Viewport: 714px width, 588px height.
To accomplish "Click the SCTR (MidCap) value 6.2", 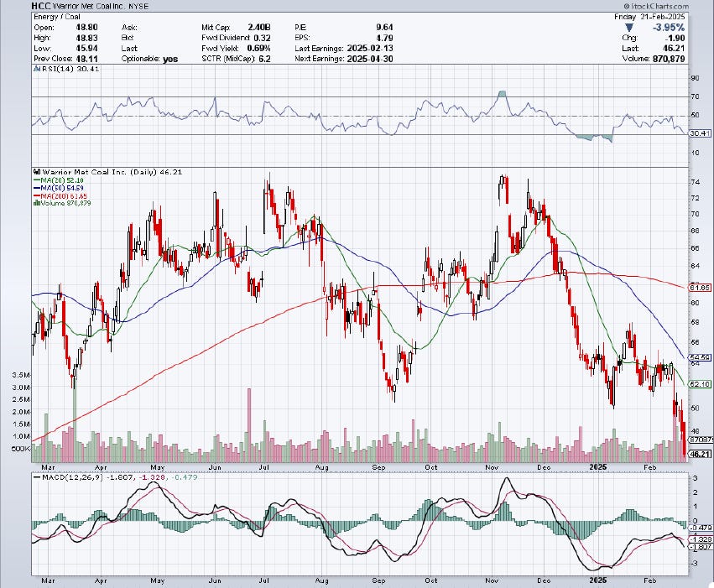I will pos(264,59).
